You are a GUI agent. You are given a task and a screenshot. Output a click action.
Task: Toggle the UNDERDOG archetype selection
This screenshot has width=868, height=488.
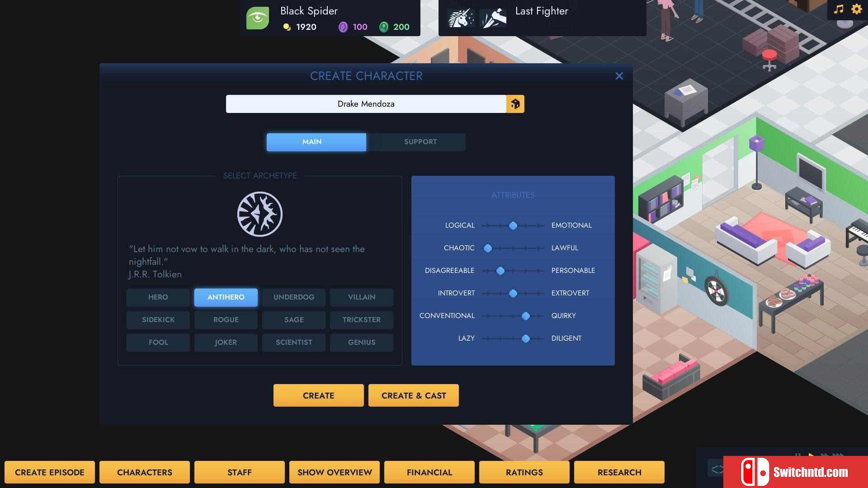pos(294,297)
